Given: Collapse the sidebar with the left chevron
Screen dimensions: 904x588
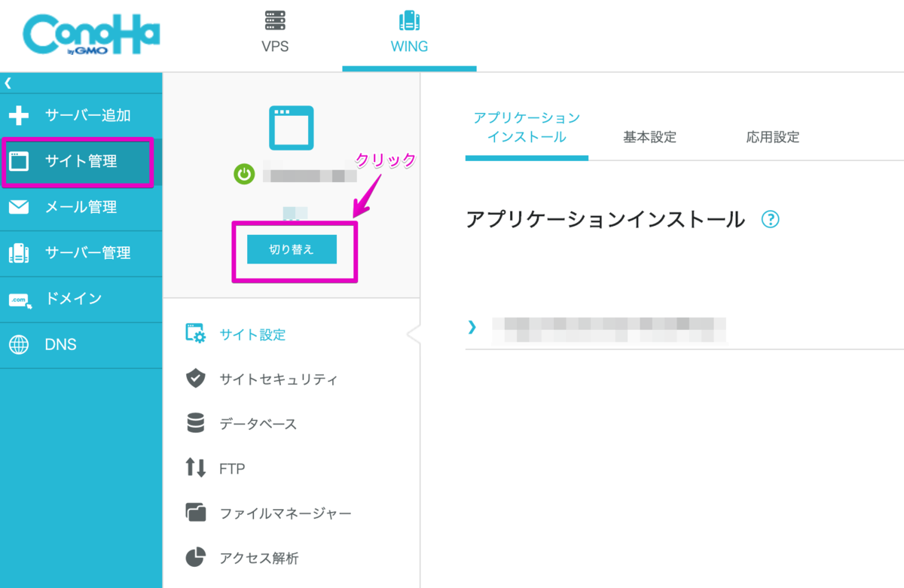Looking at the screenshot, I should click(x=8, y=84).
